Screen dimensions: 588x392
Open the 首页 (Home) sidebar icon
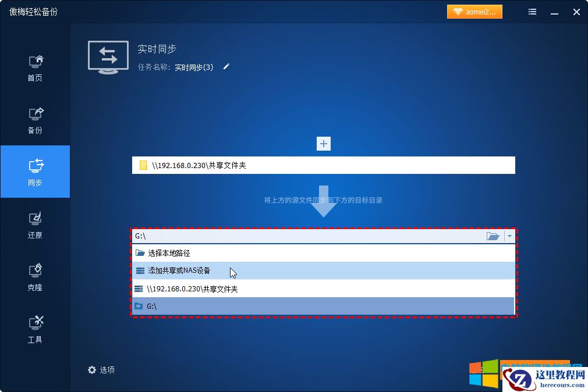(35, 67)
